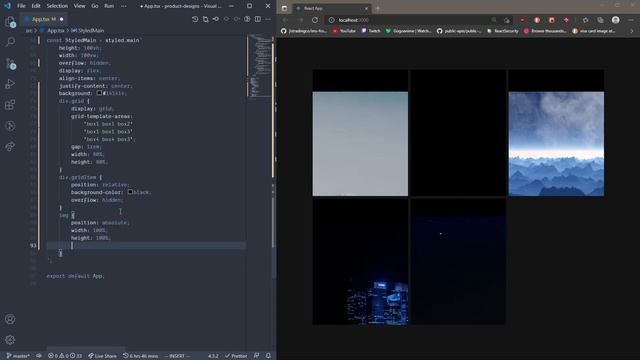This screenshot has width=640, height=360.
Task: Open the Explorer view in VS Code
Action: point(10,22)
